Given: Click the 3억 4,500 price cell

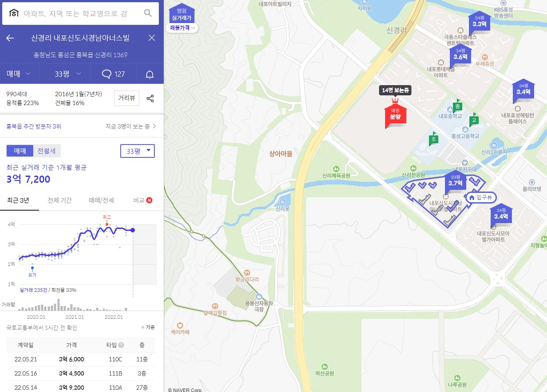Looking at the screenshot, I should (71, 373).
